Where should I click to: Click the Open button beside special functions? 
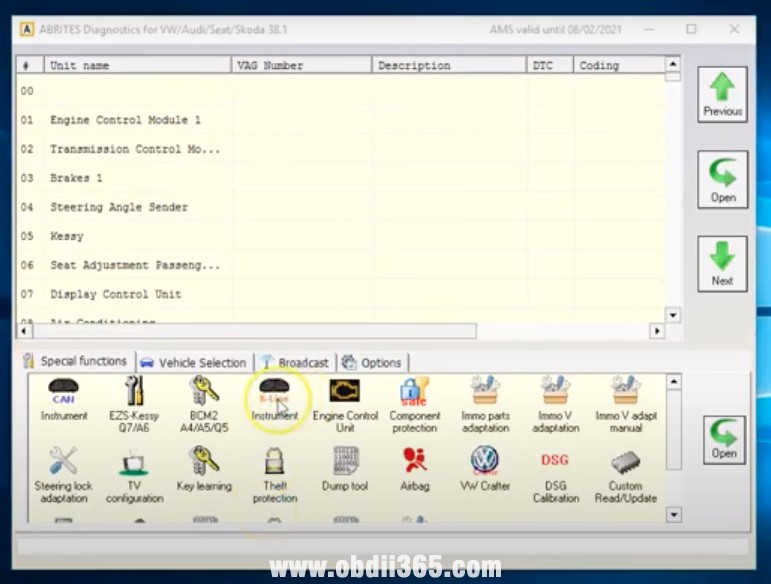(x=724, y=439)
